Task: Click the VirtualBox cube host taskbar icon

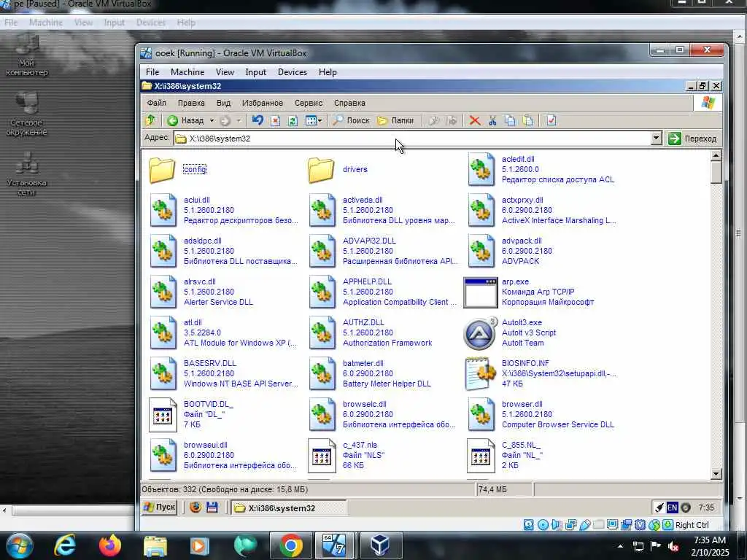Action: [x=380, y=545]
